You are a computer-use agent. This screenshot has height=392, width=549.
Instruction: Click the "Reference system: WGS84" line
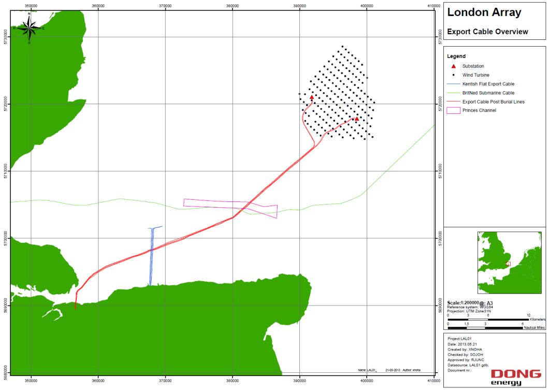click(470, 307)
